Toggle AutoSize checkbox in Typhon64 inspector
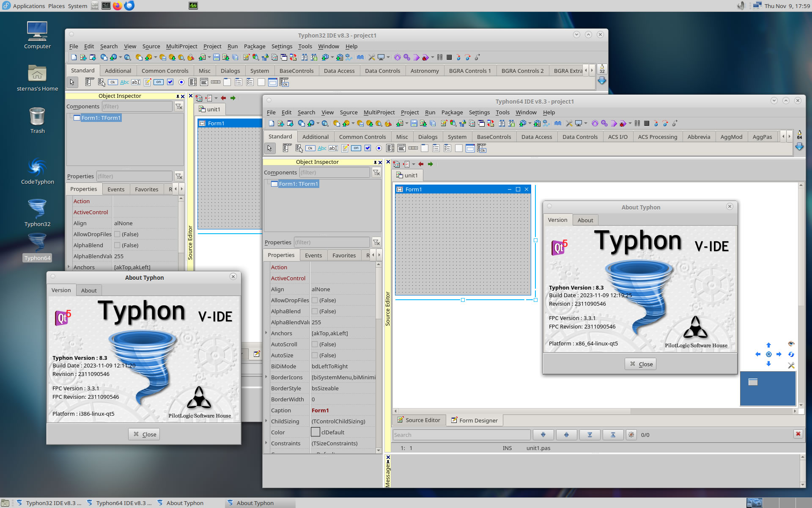 (x=315, y=355)
